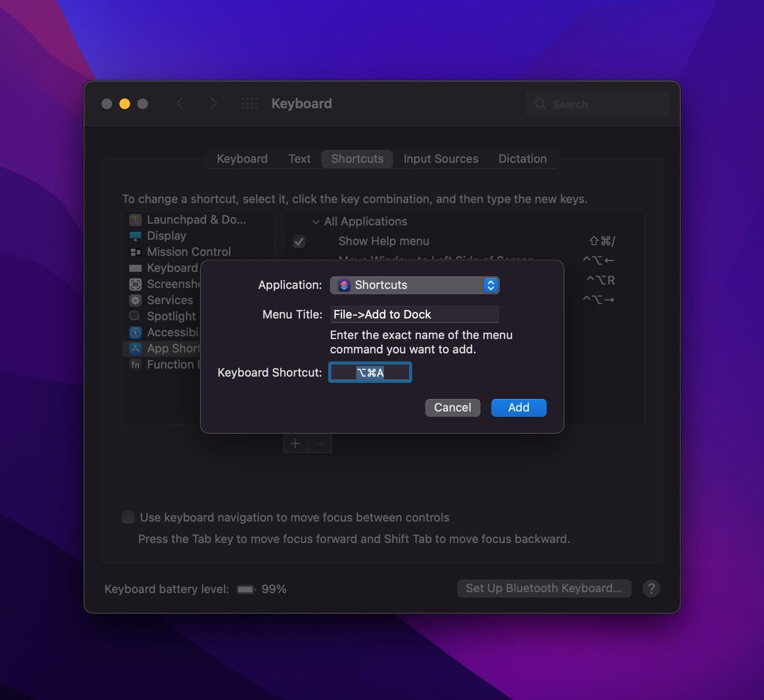Select the Shortcuts tab
The image size is (764, 700).
[x=357, y=159]
